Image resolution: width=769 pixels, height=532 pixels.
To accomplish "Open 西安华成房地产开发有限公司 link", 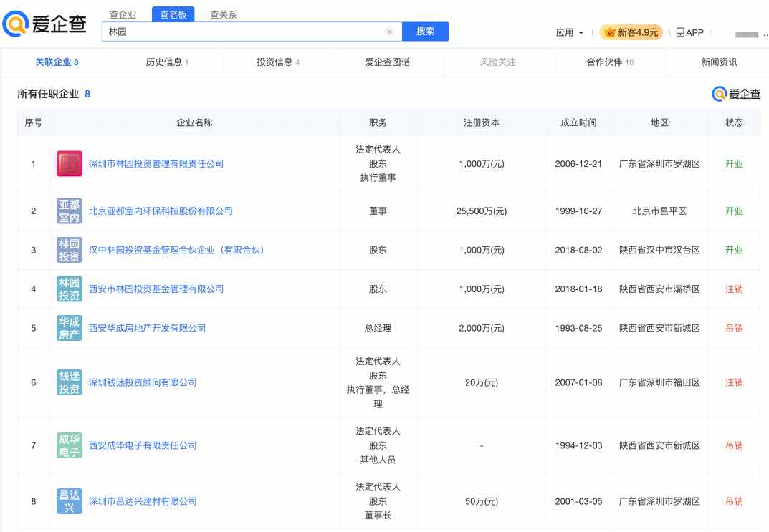I will (147, 328).
